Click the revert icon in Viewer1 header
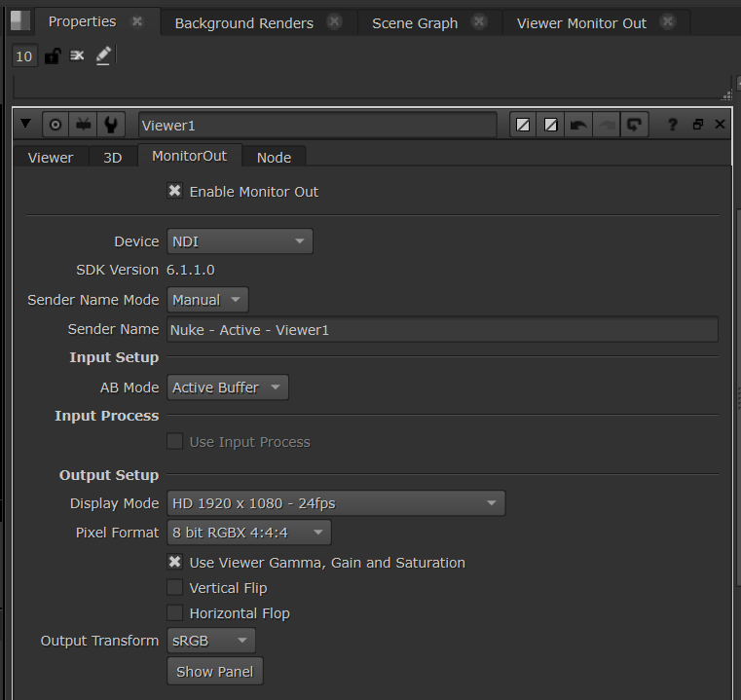Image resolution: width=741 pixels, height=700 pixels. click(x=635, y=125)
